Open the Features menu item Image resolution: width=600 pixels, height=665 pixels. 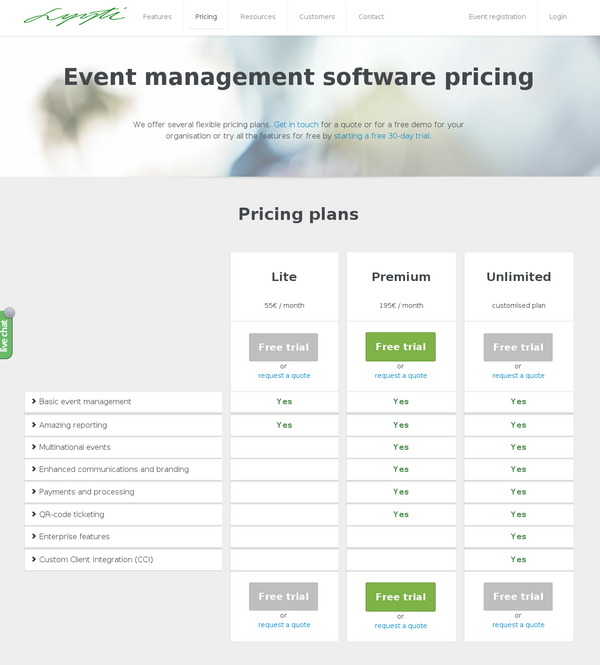157,17
